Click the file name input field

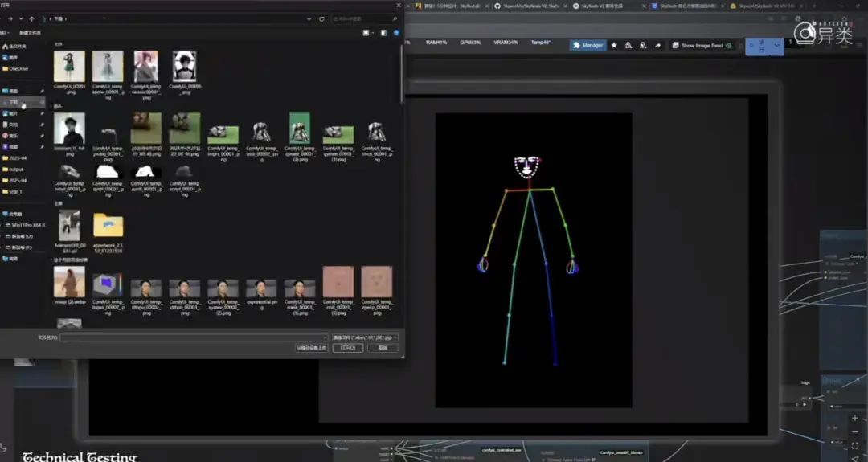pyautogui.click(x=193, y=337)
